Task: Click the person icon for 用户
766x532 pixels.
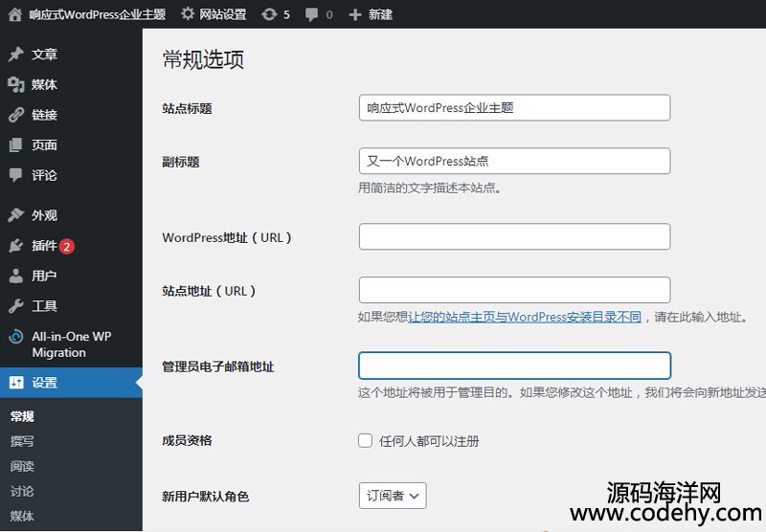Action: coord(16,276)
